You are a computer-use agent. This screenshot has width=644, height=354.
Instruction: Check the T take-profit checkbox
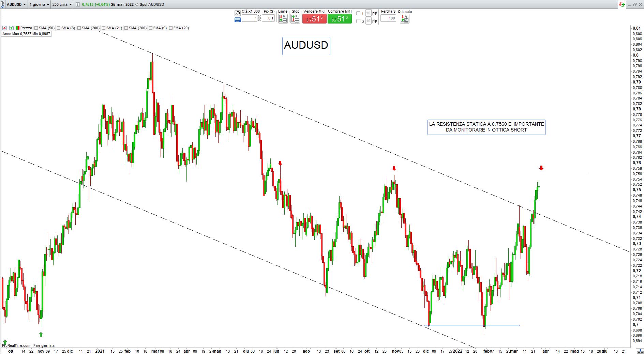(x=358, y=13)
